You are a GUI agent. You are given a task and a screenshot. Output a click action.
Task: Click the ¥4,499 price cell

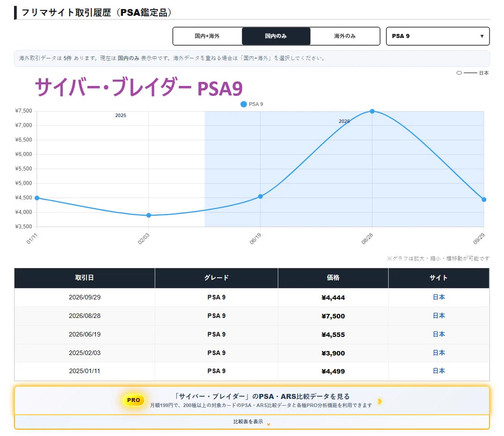click(333, 371)
